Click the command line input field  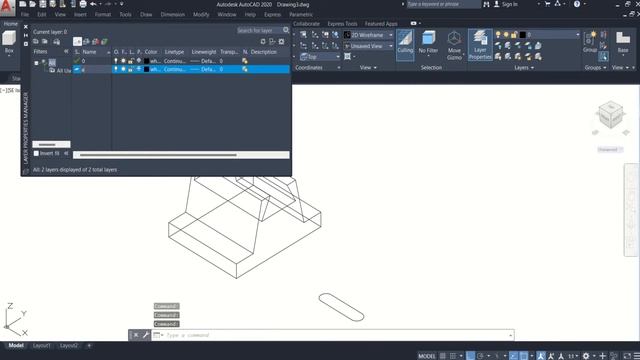[333, 335]
